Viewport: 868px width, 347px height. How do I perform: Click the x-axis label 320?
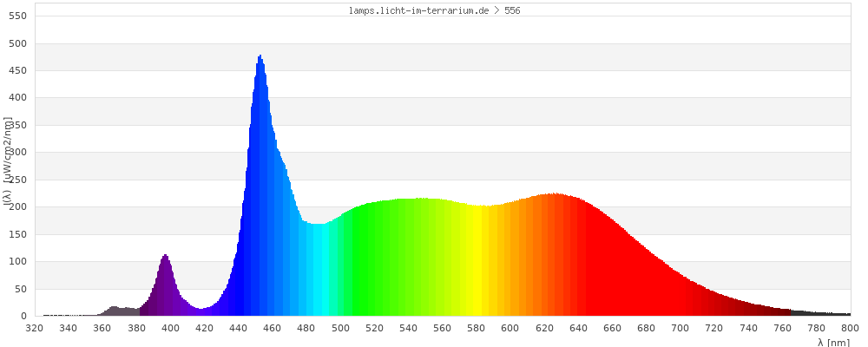pos(35,328)
